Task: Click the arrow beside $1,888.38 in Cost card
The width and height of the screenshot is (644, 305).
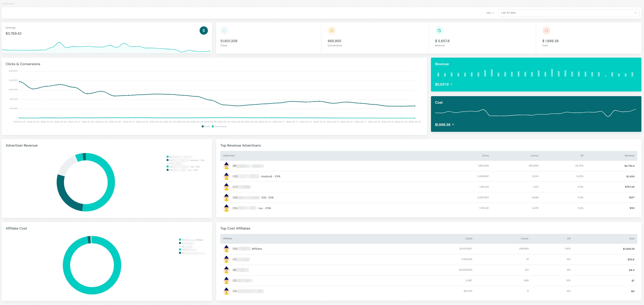Action: (x=453, y=125)
